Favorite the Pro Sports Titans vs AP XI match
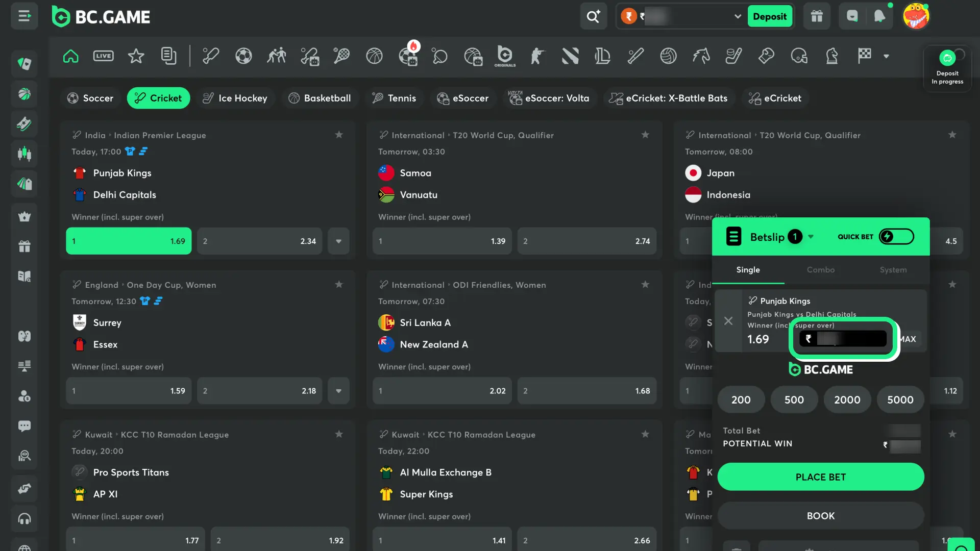Viewport: 980px width, 551px height. [339, 434]
